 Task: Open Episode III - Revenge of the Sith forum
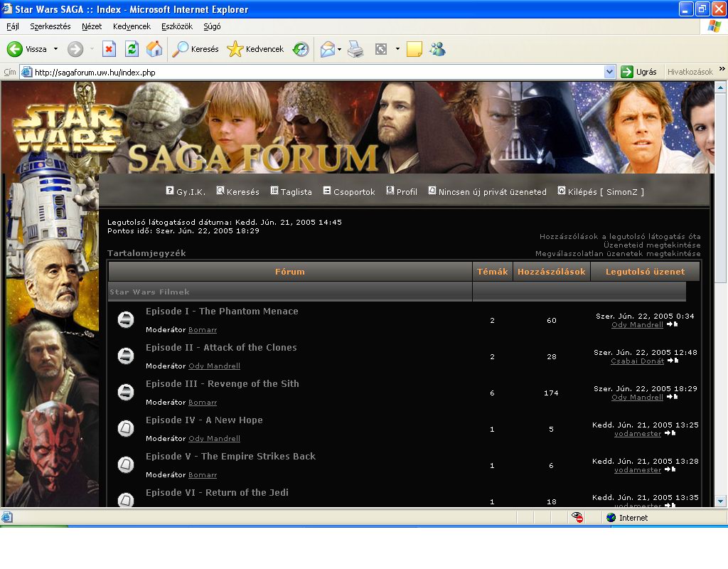tap(223, 383)
